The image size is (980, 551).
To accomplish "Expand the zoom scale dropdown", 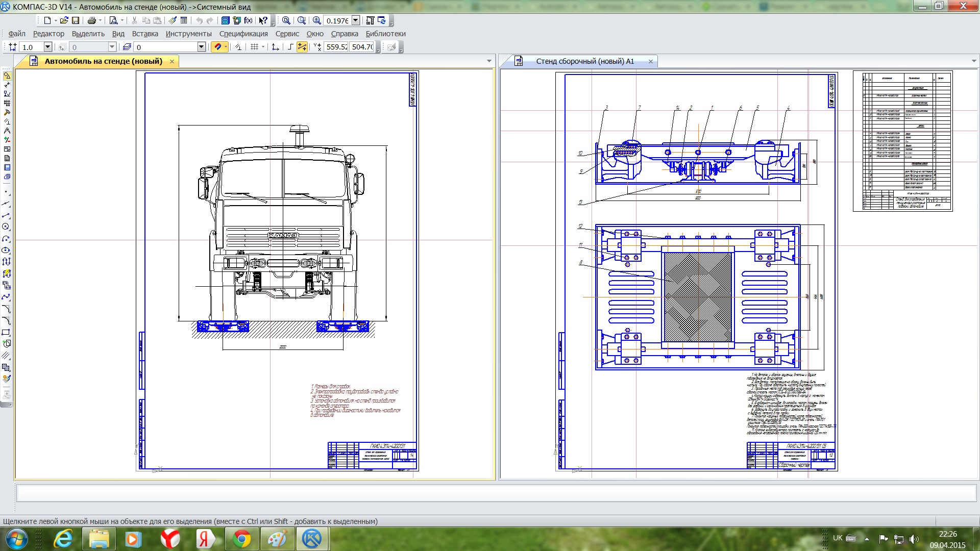I will click(x=356, y=20).
